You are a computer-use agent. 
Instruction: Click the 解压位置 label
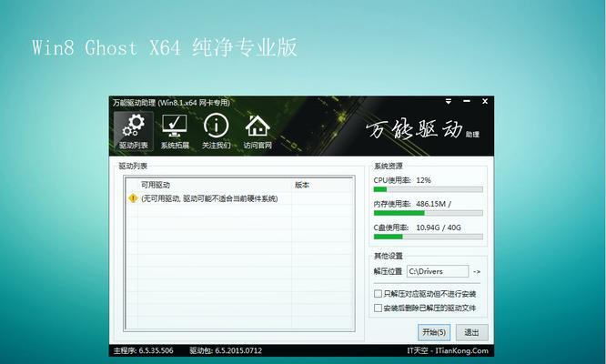click(388, 272)
